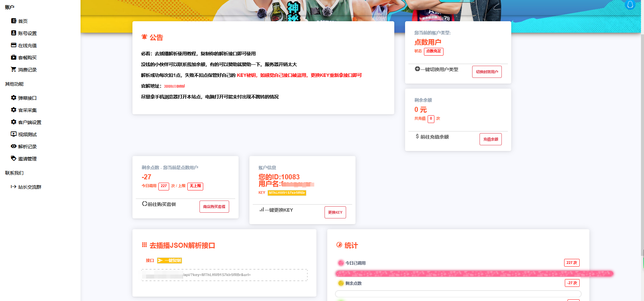Click the 其他功能 sidebar section header
Screen dimensions: 644x301
(14, 84)
